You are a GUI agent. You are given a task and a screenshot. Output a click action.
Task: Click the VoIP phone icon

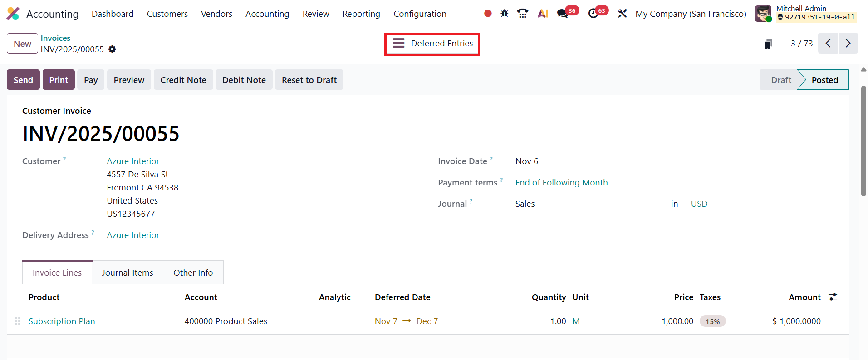pos(523,14)
